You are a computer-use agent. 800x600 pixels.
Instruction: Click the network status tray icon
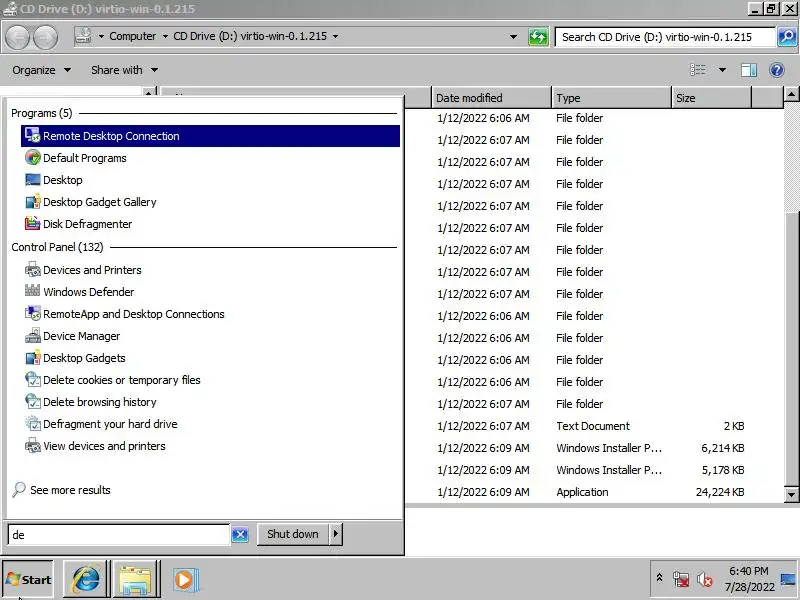681,579
